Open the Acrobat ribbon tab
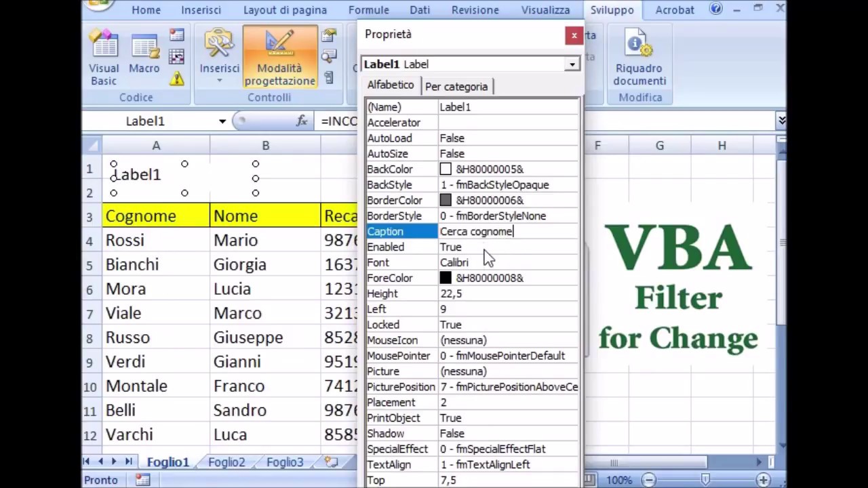868x488 pixels. [675, 10]
